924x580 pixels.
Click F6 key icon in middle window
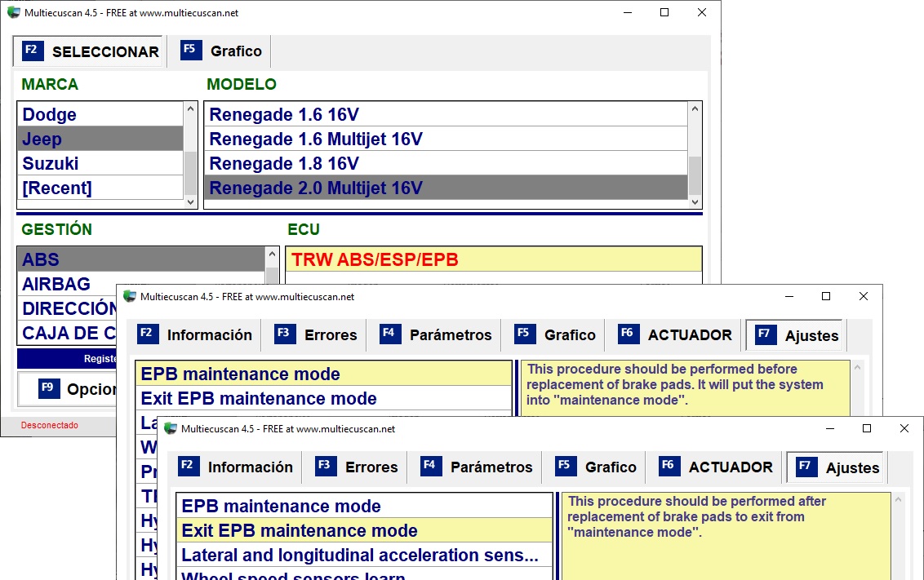(629, 334)
